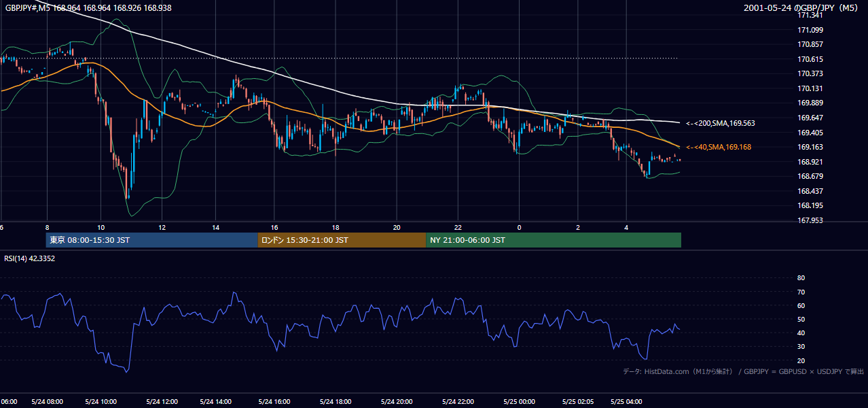
Task: Click the 5/24 14:00 bottom timeline label
Action: [x=217, y=401]
